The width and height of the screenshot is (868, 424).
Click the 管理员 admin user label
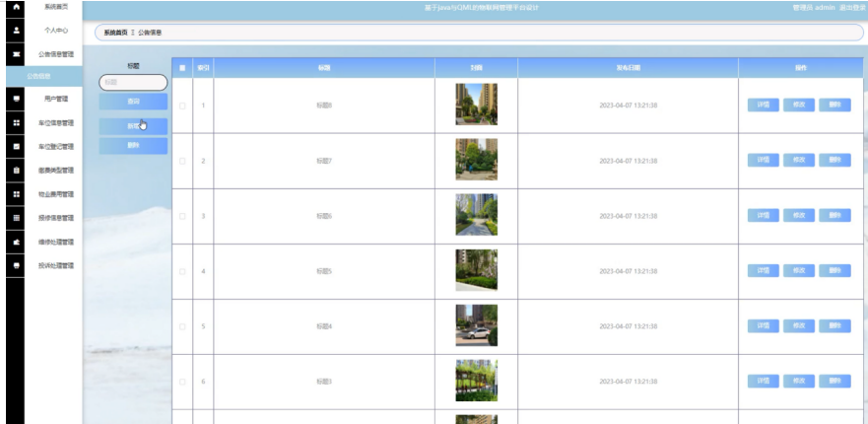click(813, 8)
